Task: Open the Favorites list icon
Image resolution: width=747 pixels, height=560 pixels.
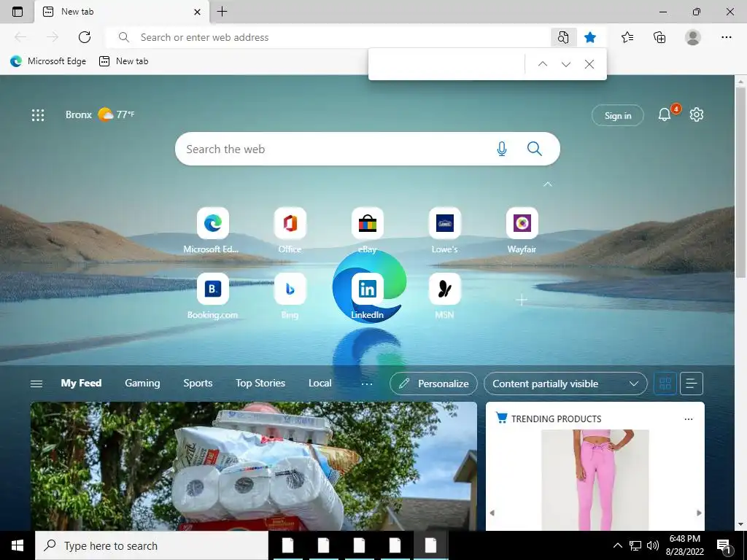Action: click(x=627, y=37)
